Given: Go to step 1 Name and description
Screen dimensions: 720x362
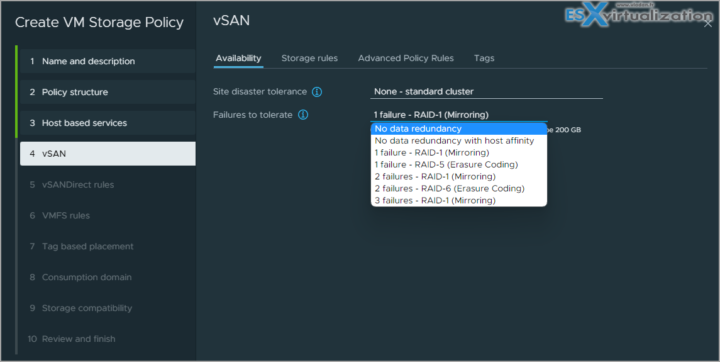Looking at the screenshot, I should 107,61.
